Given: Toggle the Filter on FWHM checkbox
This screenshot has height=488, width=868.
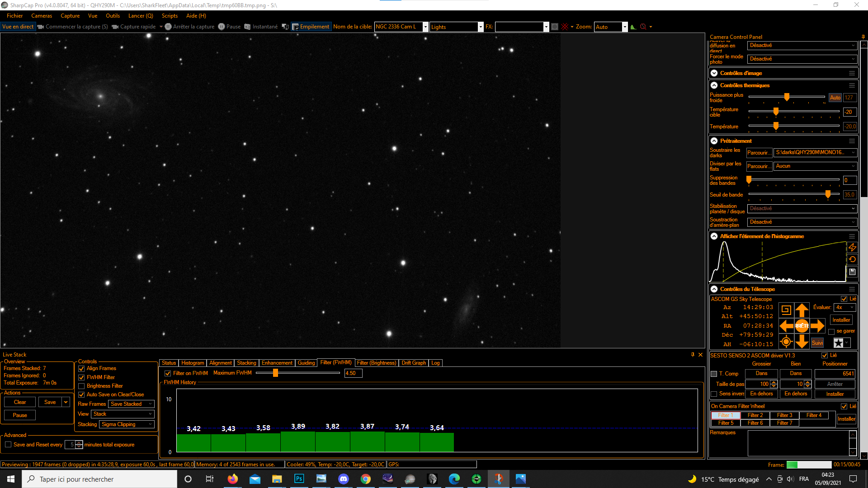Looking at the screenshot, I should tap(168, 373).
